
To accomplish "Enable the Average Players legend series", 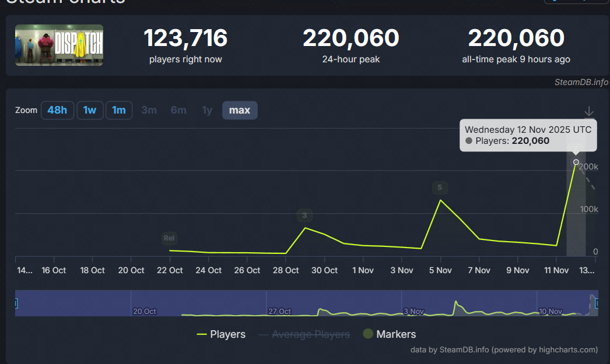I will [x=304, y=334].
